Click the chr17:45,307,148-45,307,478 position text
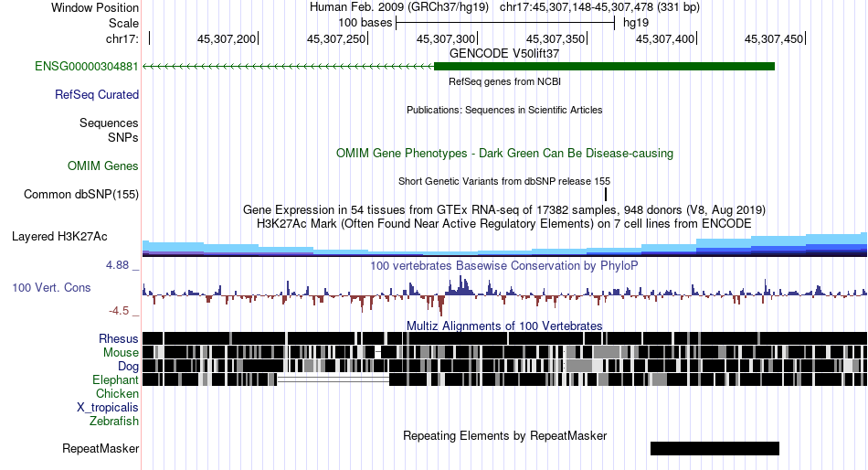868x470 pixels. (599, 7)
